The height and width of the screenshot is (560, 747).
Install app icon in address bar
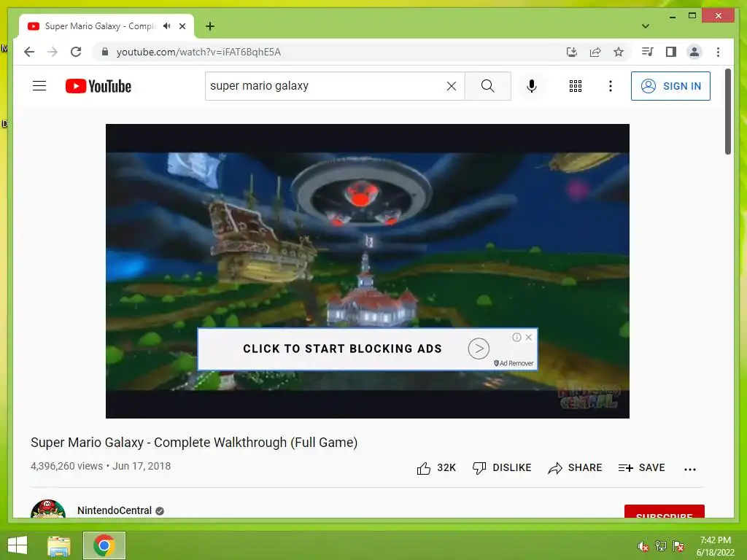point(572,52)
